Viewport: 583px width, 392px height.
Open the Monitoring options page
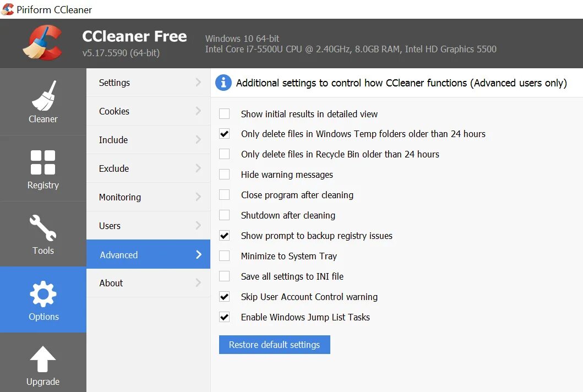148,197
